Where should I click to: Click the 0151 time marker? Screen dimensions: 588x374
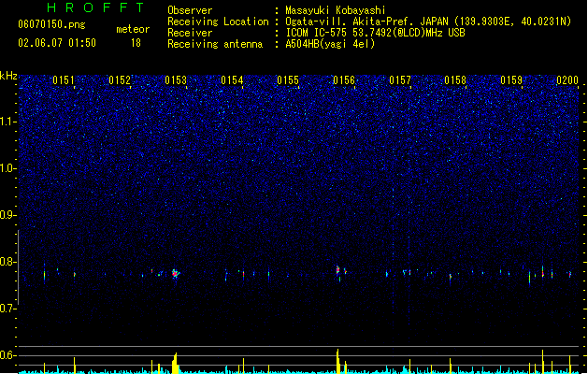tap(64, 80)
